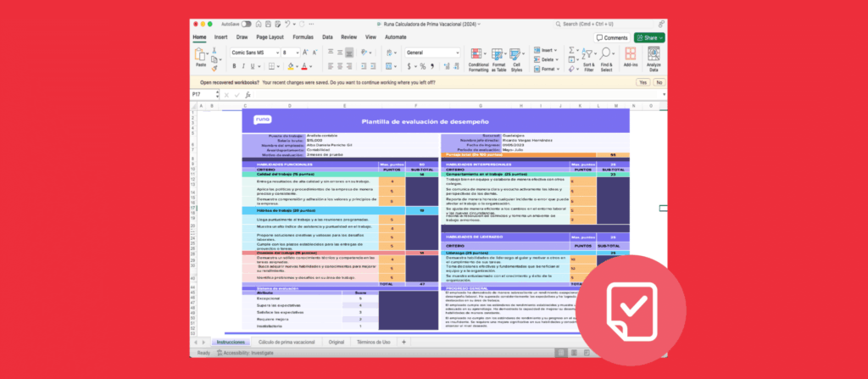
Task: Click the Add-ins icon
Action: click(x=630, y=56)
